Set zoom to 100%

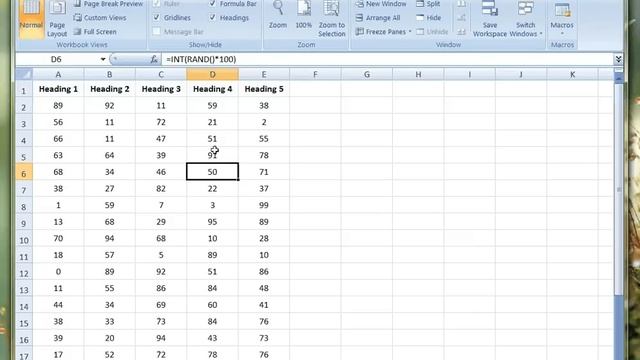pos(304,16)
